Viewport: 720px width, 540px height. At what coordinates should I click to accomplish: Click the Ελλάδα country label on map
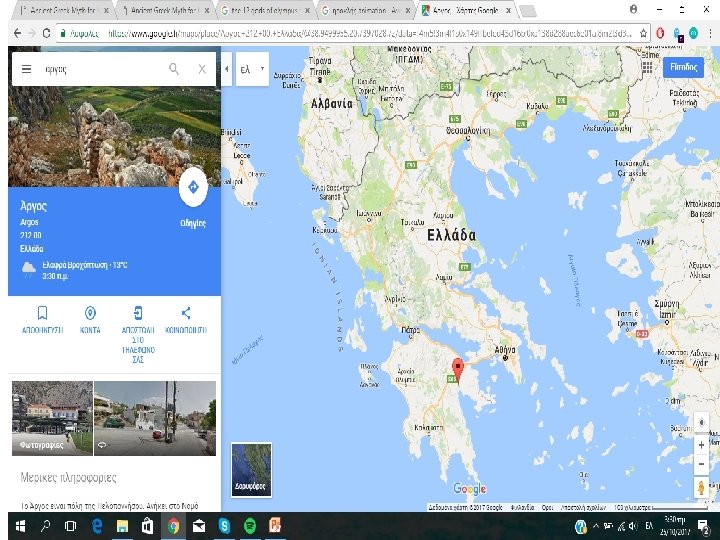click(x=451, y=235)
